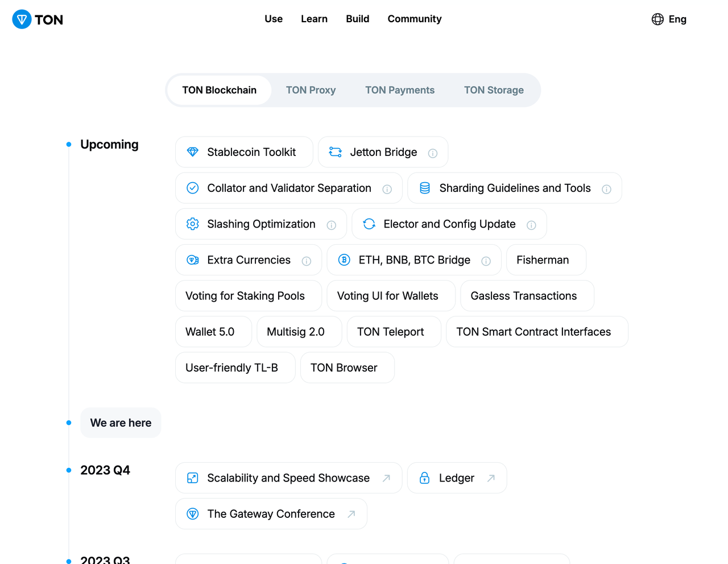This screenshot has height=564, width=728.
Task: Click the info icon beside Jetton Bridge
Action: click(x=433, y=153)
